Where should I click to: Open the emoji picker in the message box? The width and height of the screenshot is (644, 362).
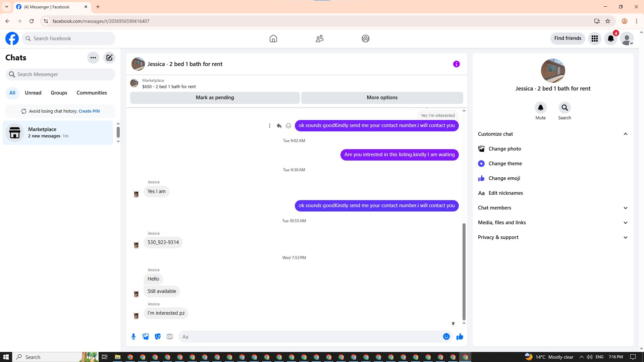pos(446,337)
